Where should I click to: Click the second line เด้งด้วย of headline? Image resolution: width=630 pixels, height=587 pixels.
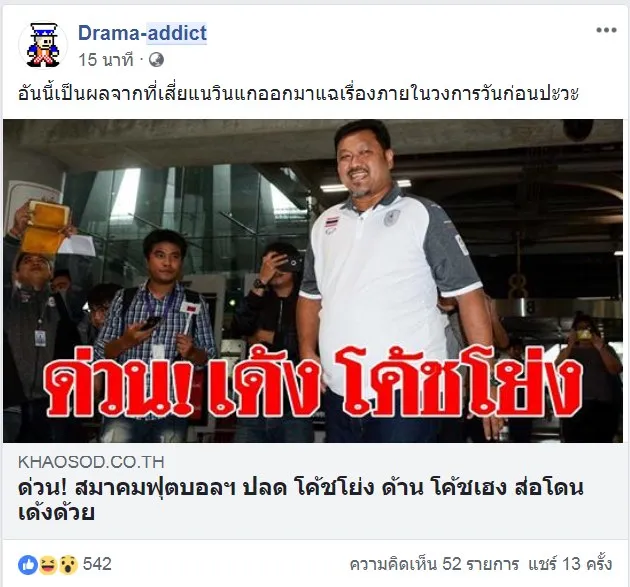click(x=56, y=513)
